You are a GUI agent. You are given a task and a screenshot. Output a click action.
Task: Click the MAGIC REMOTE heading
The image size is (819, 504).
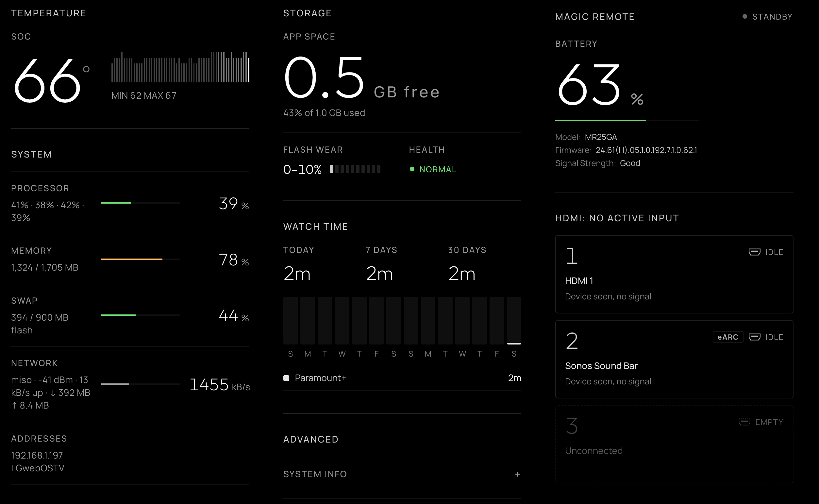click(x=595, y=17)
